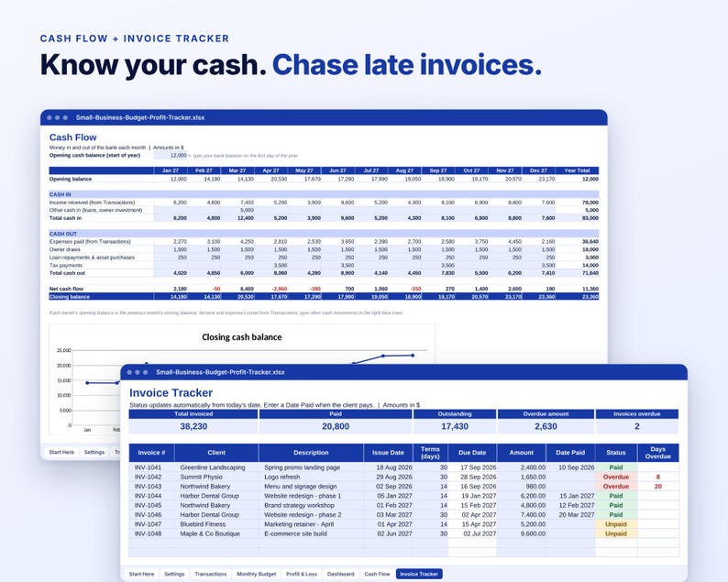Click the 'CASH IN' section row
Image resolution: width=728 pixels, height=582 pixels.
pos(324,194)
